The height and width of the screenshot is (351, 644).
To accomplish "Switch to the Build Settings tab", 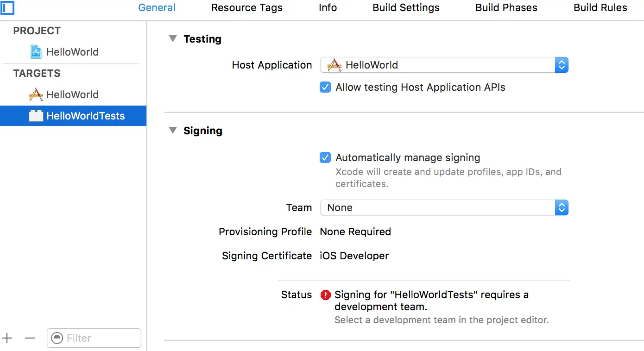I will click(406, 8).
